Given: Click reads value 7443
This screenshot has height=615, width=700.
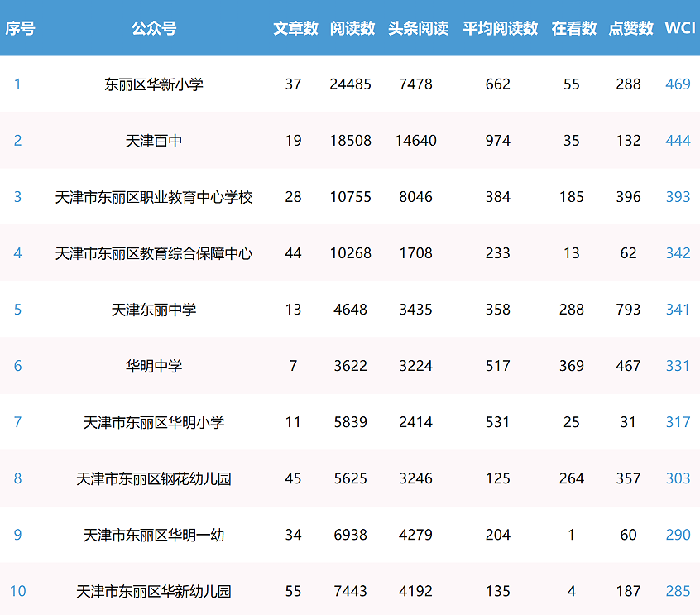Looking at the screenshot, I should point(351,591).
